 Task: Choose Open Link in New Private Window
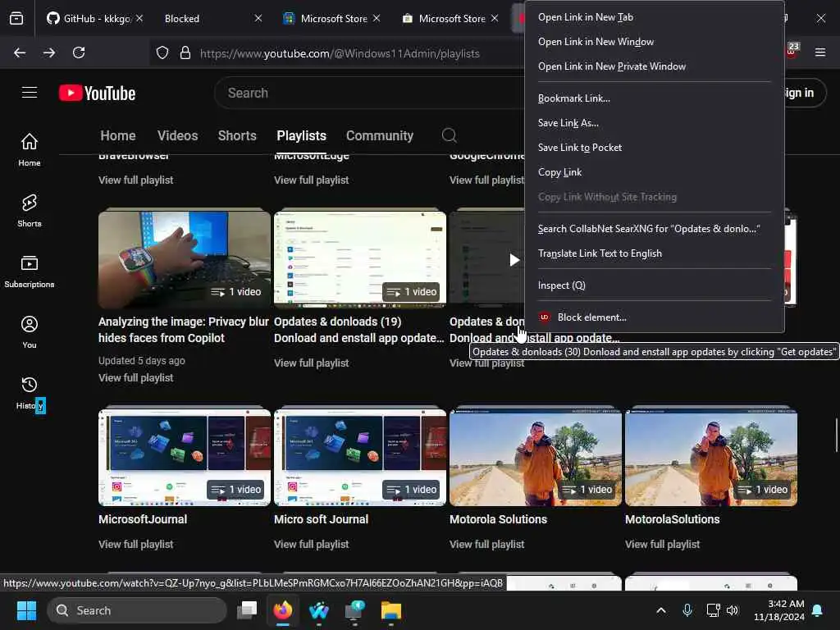pyautogui.click(x=655, y=66)
